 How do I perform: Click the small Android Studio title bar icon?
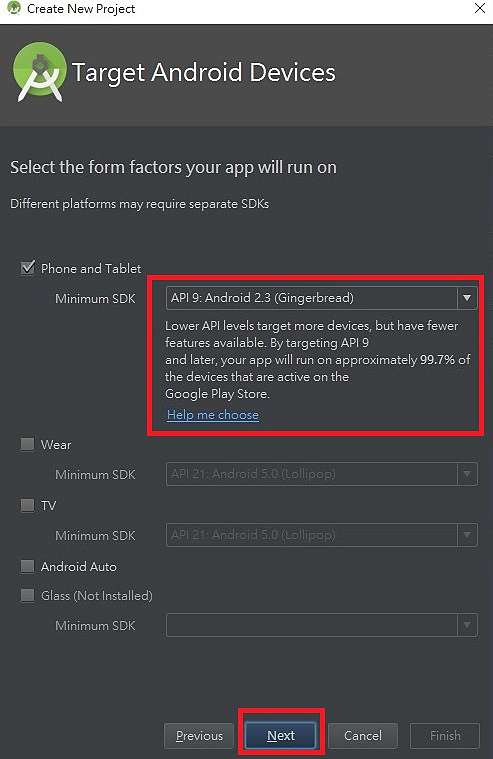pos(14,8)
